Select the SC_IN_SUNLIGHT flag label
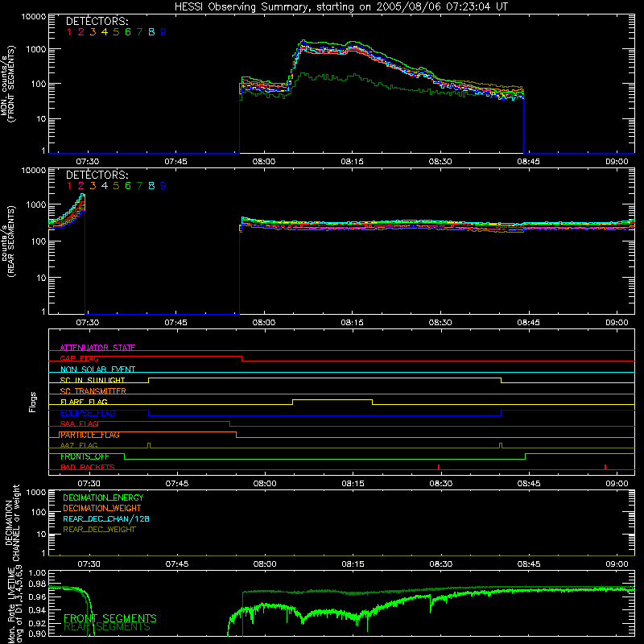The height and width of the screenshot is (644, 644). click(x=93, y=380)
